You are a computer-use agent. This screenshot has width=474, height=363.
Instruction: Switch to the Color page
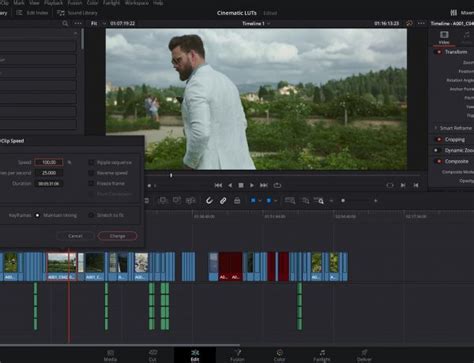click(279, 355)
